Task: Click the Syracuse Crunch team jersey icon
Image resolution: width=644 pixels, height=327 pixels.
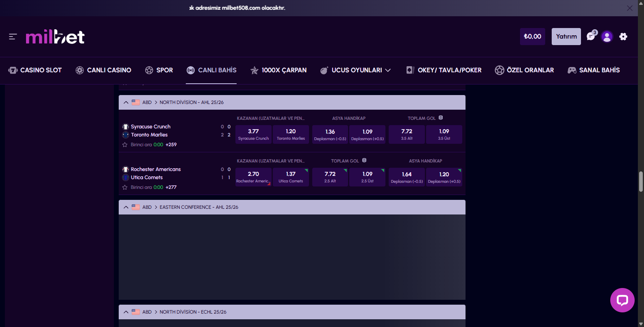Action: click(126, 127)
